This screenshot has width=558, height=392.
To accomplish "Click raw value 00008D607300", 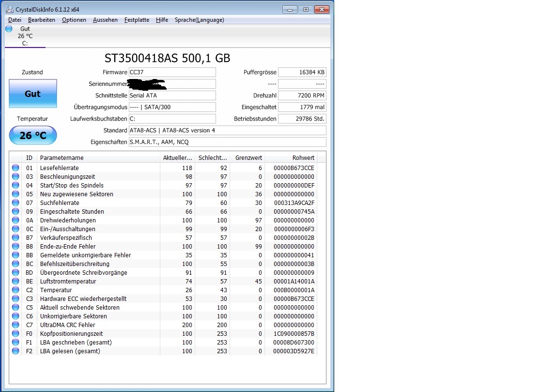I will (x=294, y=342).
